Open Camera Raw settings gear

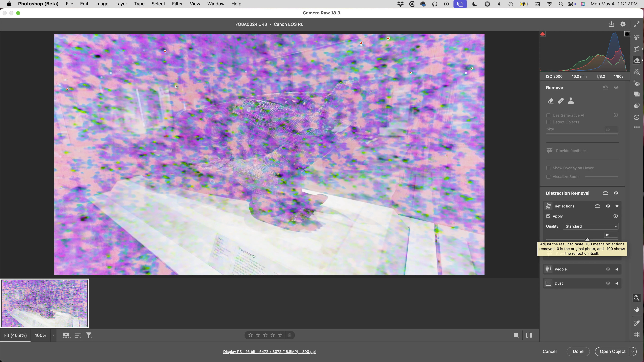pos(623,24)
